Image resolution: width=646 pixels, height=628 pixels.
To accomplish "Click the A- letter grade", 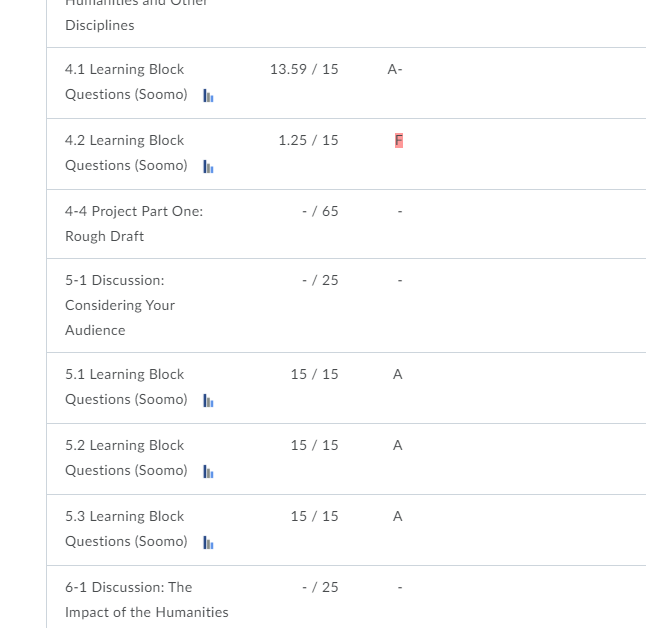I will [395, 69].
